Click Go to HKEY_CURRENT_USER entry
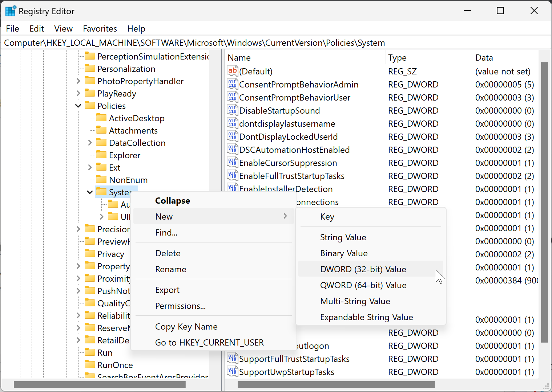 click(x=213, y=342)
